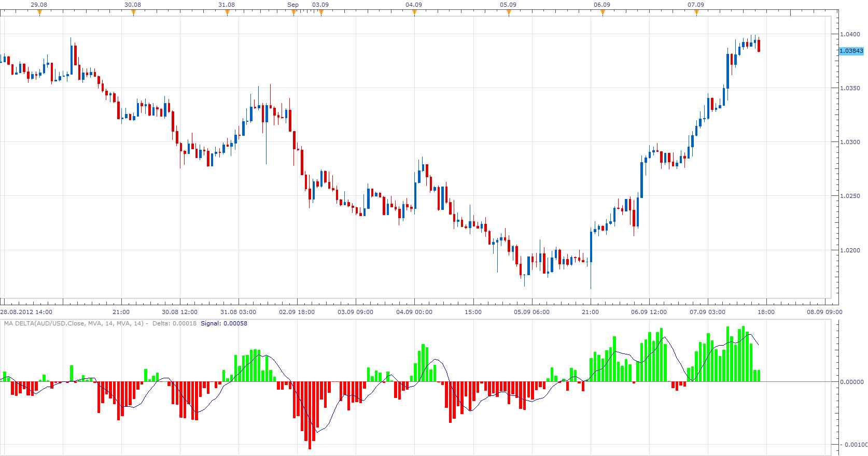The height and width of the screenshot is (456, 868).
Task: Select the orange day marker for 07.09
Action: pos(696,13)
